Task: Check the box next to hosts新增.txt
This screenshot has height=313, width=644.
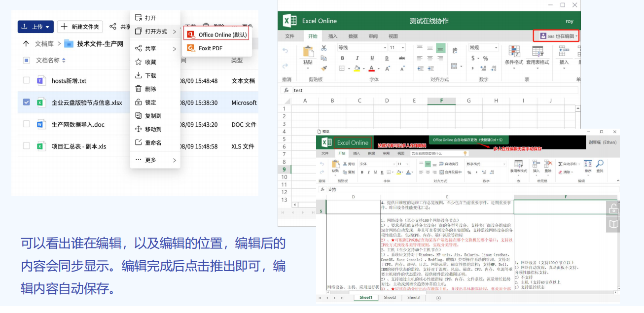Action: 27,81
